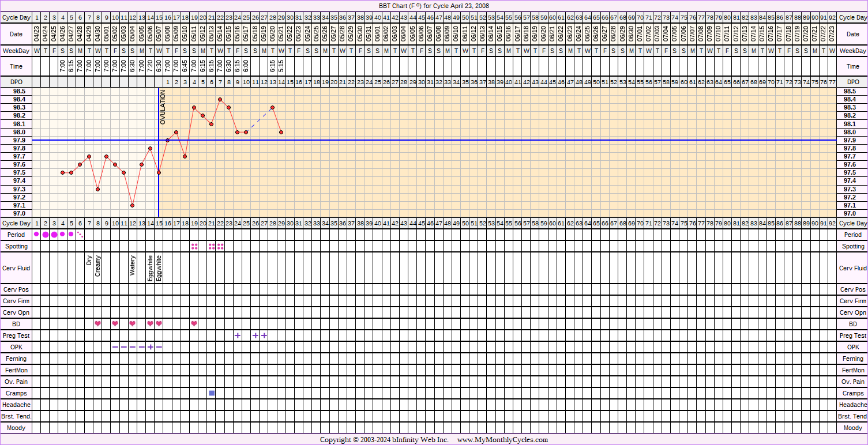Screen dimensions: 868x445
Task: Click the vertical OVULATION label
Action: tap(163, 107)
